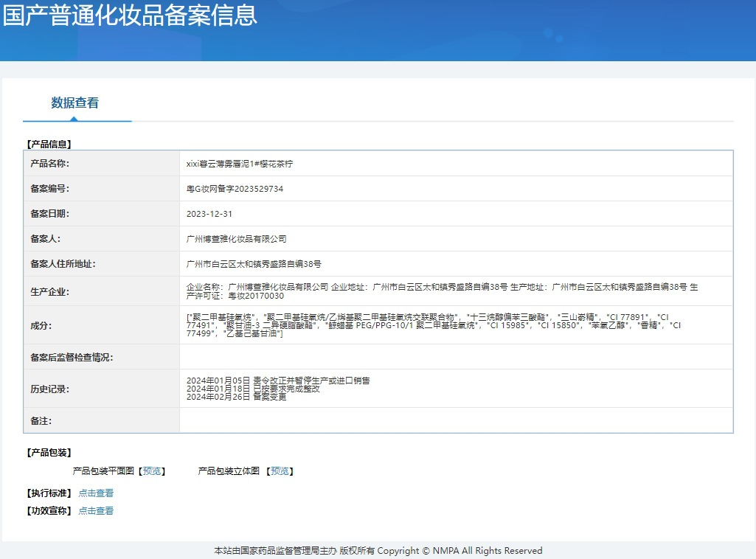Viewport: 756px width, 559px height.
Task: Click the 备注 label
Action: (41, 420)
